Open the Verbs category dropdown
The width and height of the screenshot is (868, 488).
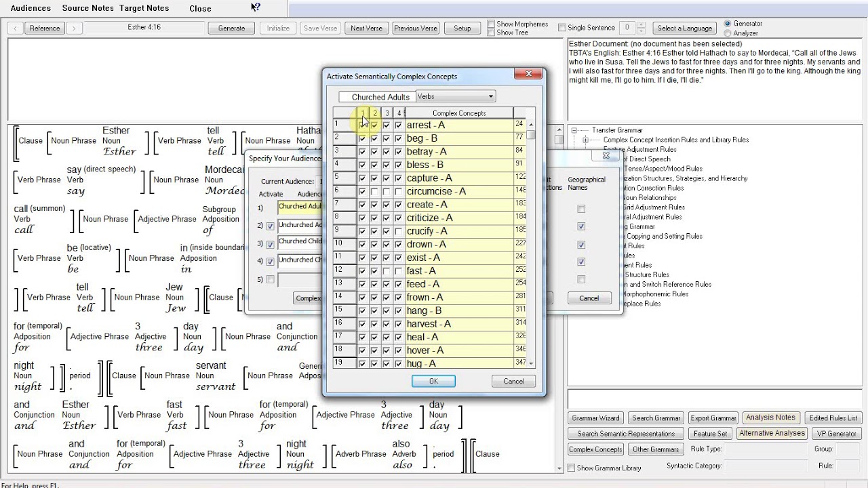491,97
